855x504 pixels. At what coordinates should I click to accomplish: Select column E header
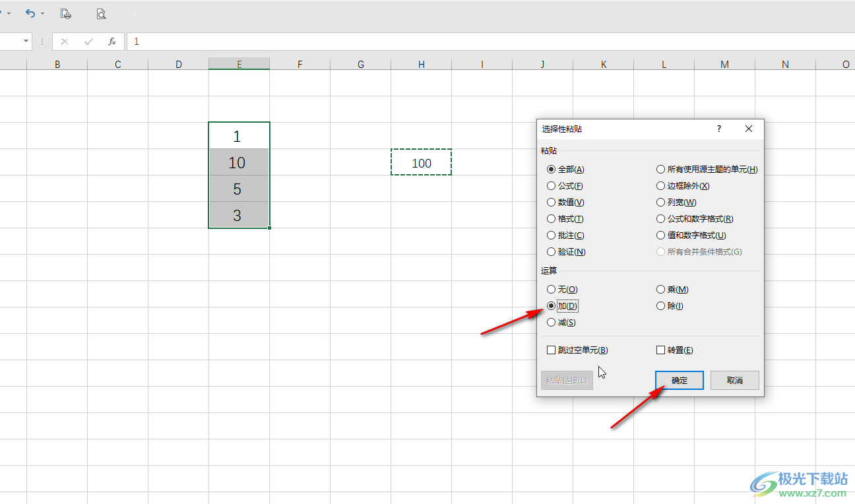pos(239,64)
